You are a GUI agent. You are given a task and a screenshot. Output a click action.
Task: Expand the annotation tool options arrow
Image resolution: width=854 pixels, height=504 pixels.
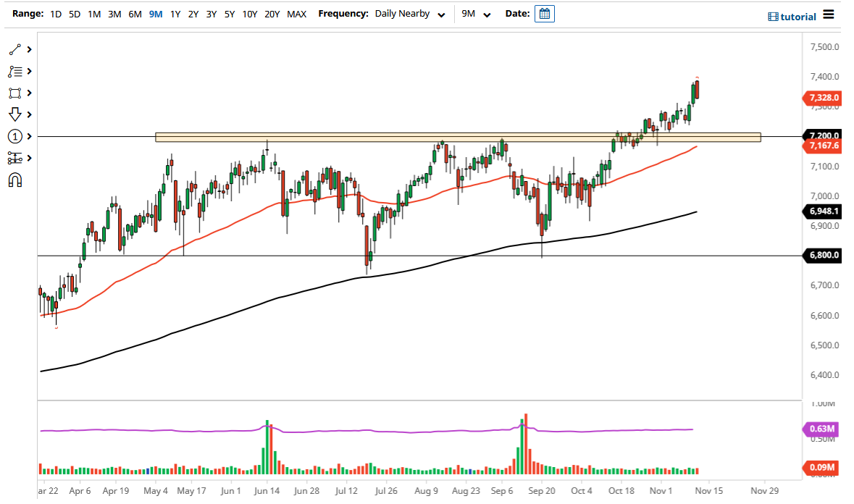pos(30,71)
